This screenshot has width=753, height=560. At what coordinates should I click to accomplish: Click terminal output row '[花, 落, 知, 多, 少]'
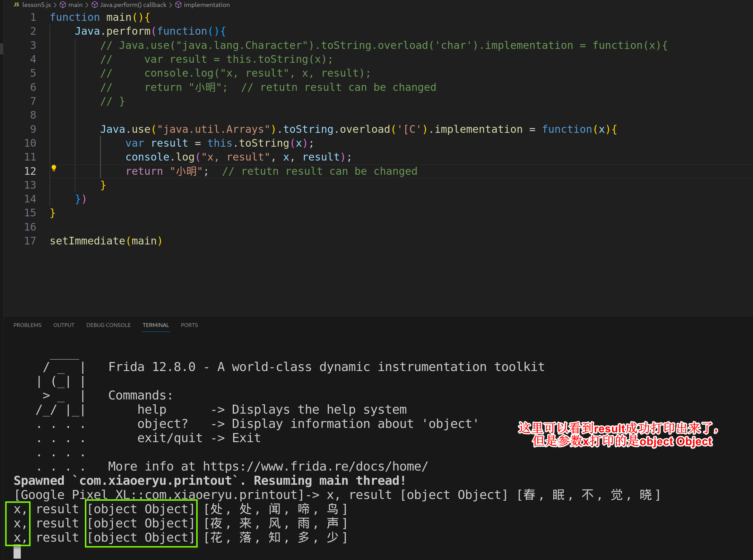point(276,537)
